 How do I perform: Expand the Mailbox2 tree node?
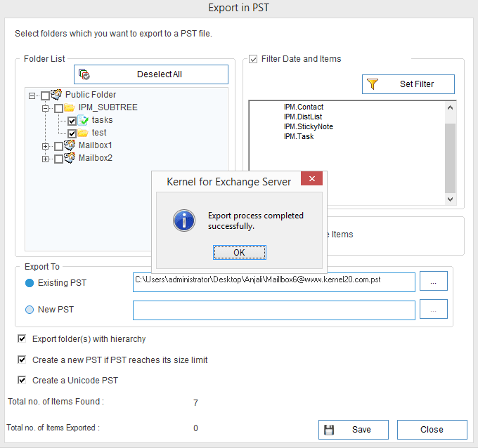click(45, 159)
